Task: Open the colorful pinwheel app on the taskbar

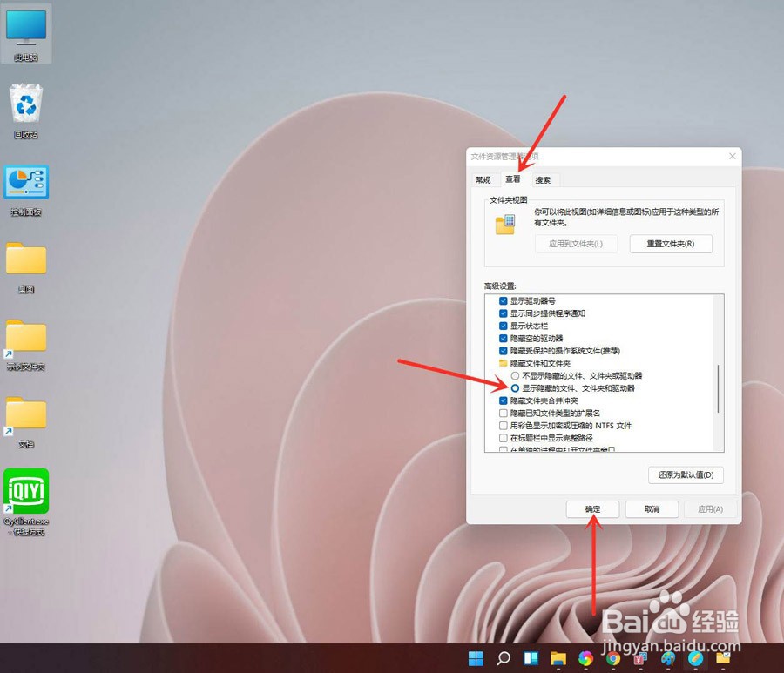Action: coord(585,658)
